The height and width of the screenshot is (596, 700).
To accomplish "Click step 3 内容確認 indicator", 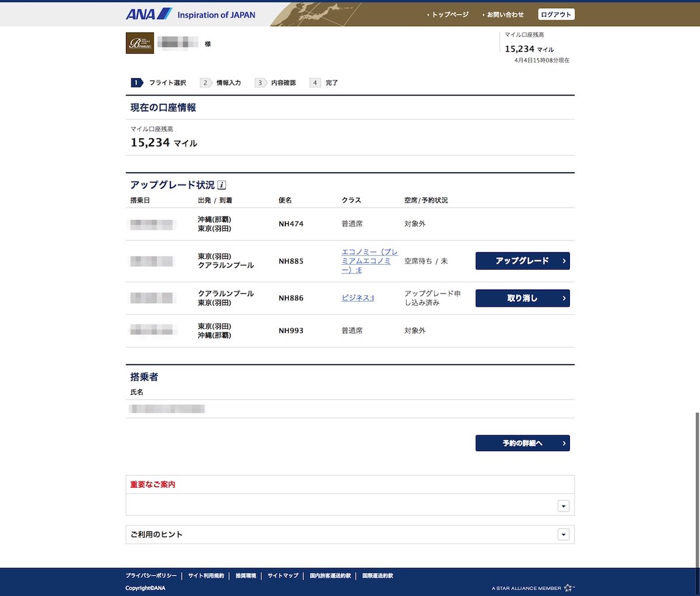I will (x=276, y=83).
